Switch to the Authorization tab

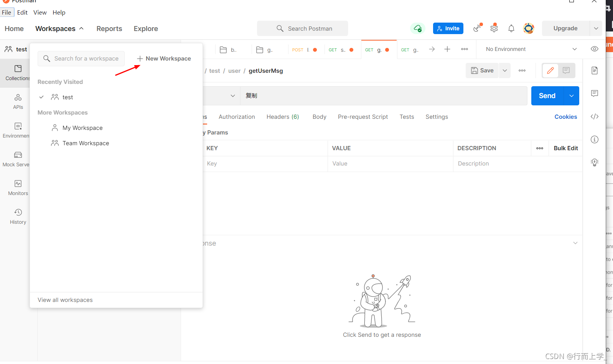coord(237,117)
